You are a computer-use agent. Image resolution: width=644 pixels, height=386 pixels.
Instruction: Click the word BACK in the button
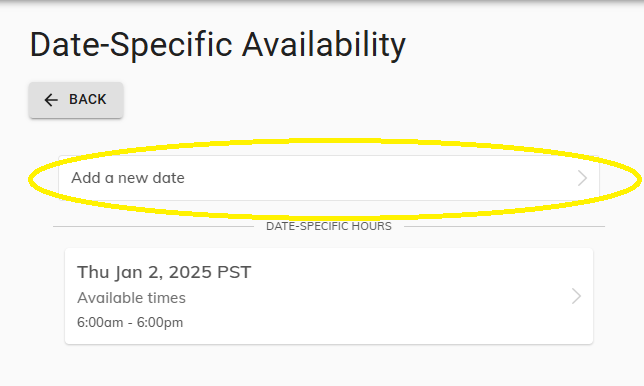87,99
